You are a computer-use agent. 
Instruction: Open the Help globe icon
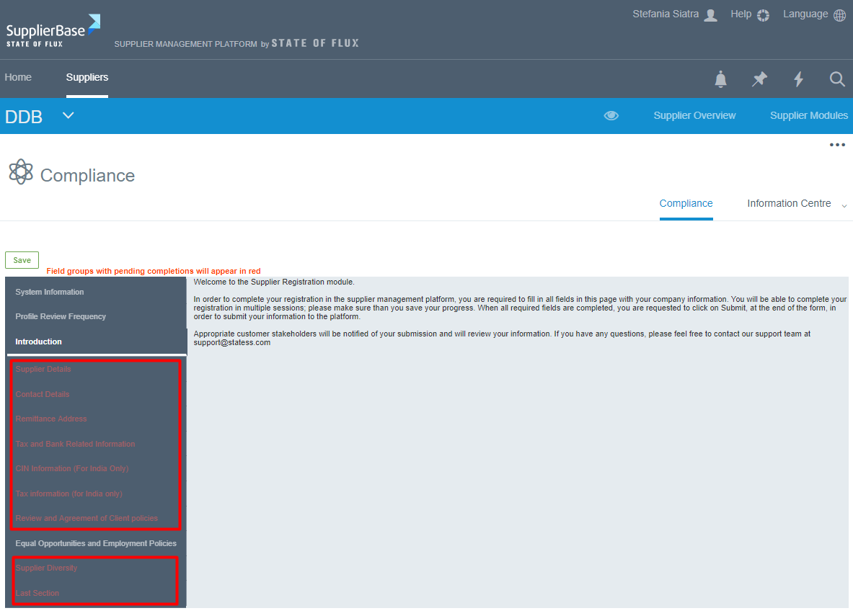(763, 14)
